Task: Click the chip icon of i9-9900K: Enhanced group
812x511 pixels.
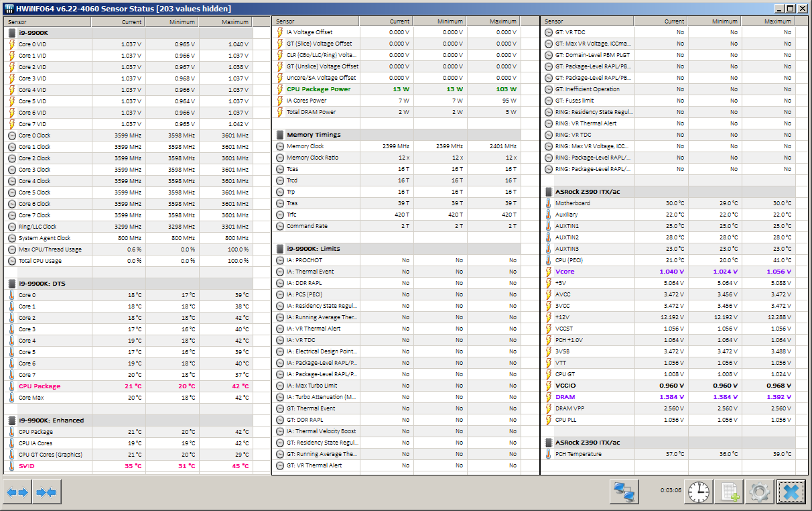Action: pos(12,420)
